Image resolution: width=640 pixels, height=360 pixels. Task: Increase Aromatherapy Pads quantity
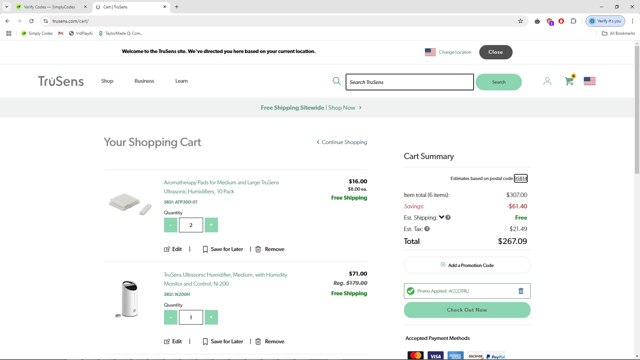[x=211, y=225]
